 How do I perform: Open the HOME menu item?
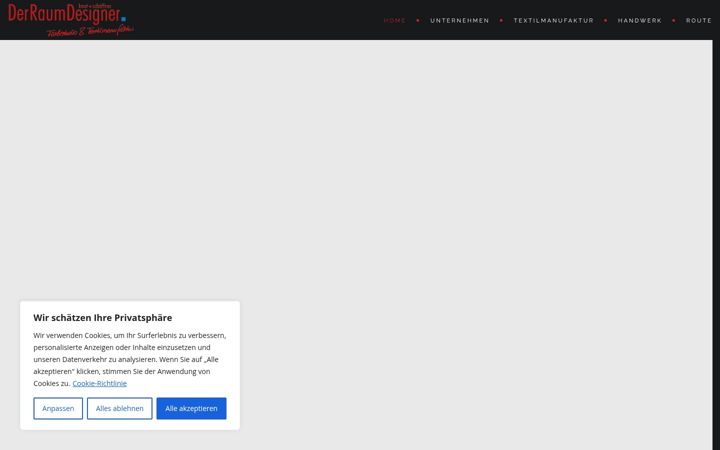click(x=394, y=21)
